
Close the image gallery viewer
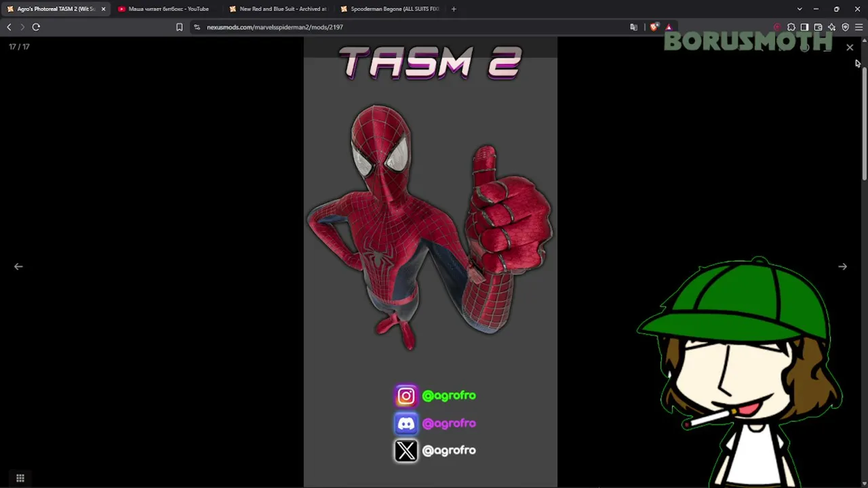tap(850, 47)
